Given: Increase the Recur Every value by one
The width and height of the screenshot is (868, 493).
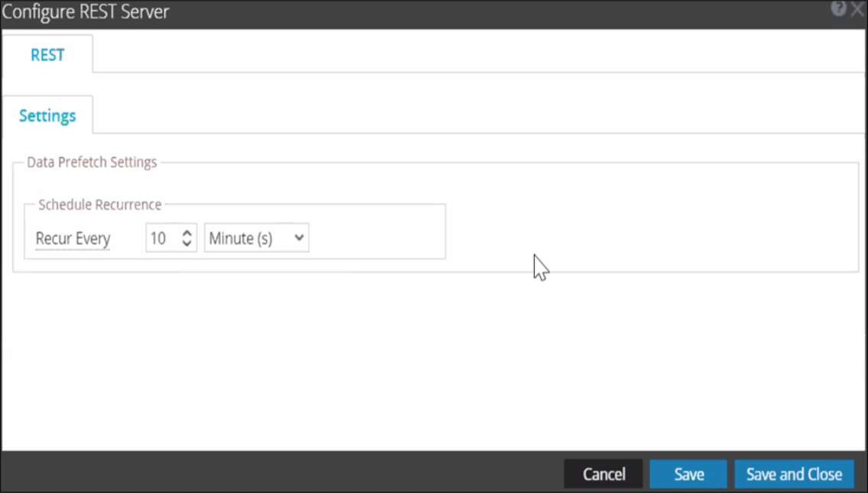Looking at the screenshot, I should [187, 233].
